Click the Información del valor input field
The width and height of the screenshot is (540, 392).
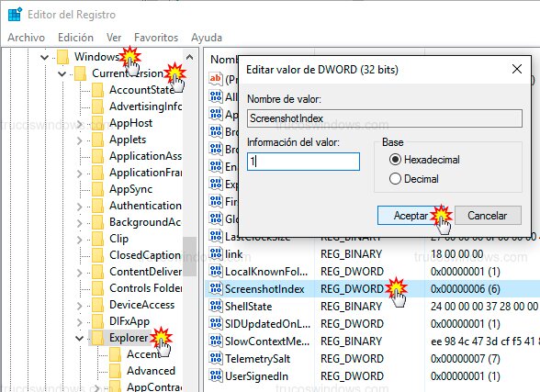coord(303,162)
